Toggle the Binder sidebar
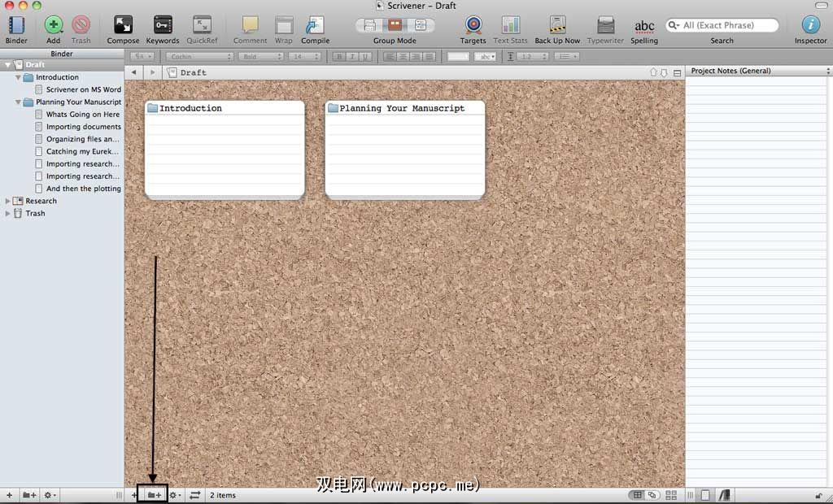Viewport: 833px width, 504px height. click(16, 25)
